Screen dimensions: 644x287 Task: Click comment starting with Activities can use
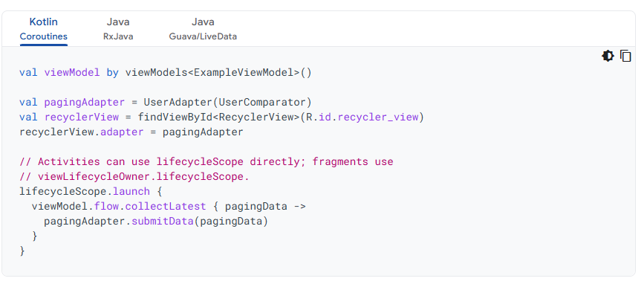206,161
